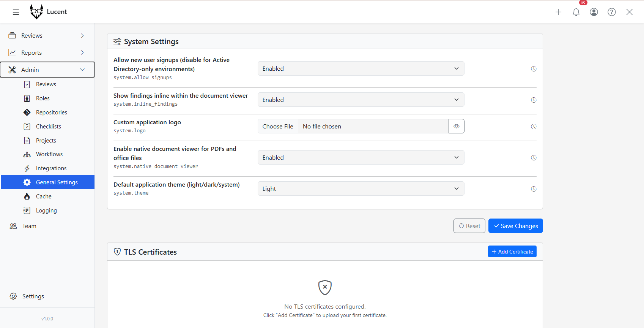Click the system.native_document_viewer key text
This screenshot has width=644, height=328.
156,166
